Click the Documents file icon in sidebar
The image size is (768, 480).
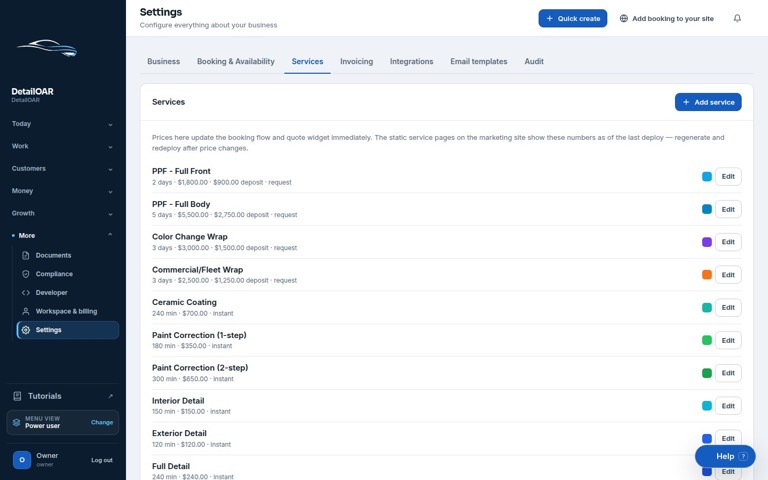(x=25, y=255)
